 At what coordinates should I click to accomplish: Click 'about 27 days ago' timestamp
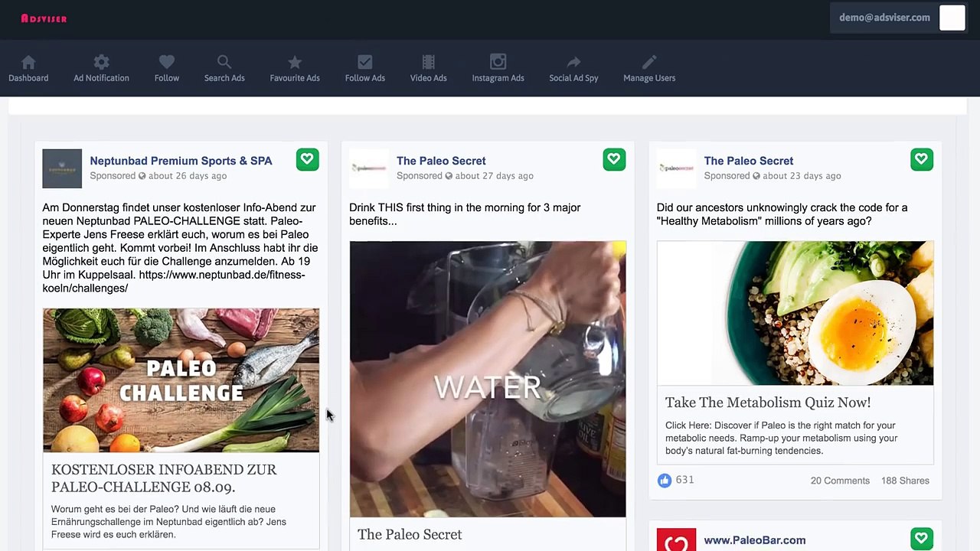click(495, 176)
